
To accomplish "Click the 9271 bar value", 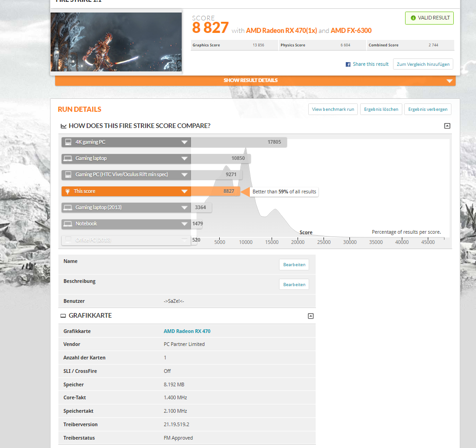I will point(231,175).
